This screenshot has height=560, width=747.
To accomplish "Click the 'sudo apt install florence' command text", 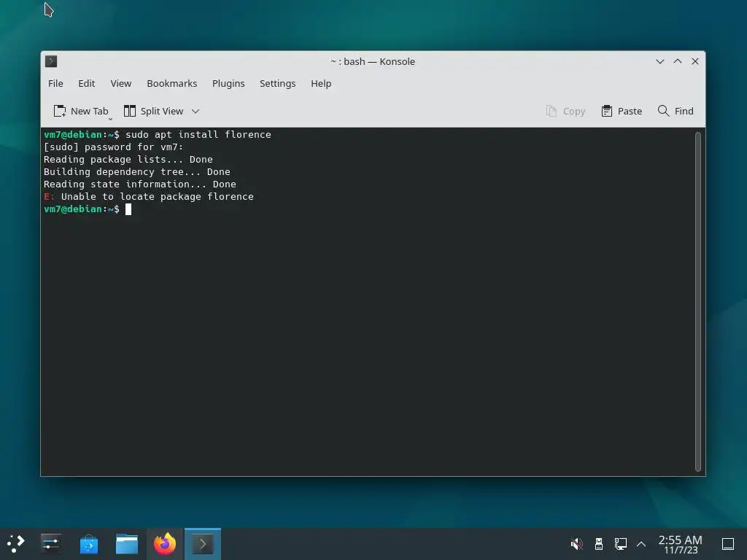I will tap(198, 135).
